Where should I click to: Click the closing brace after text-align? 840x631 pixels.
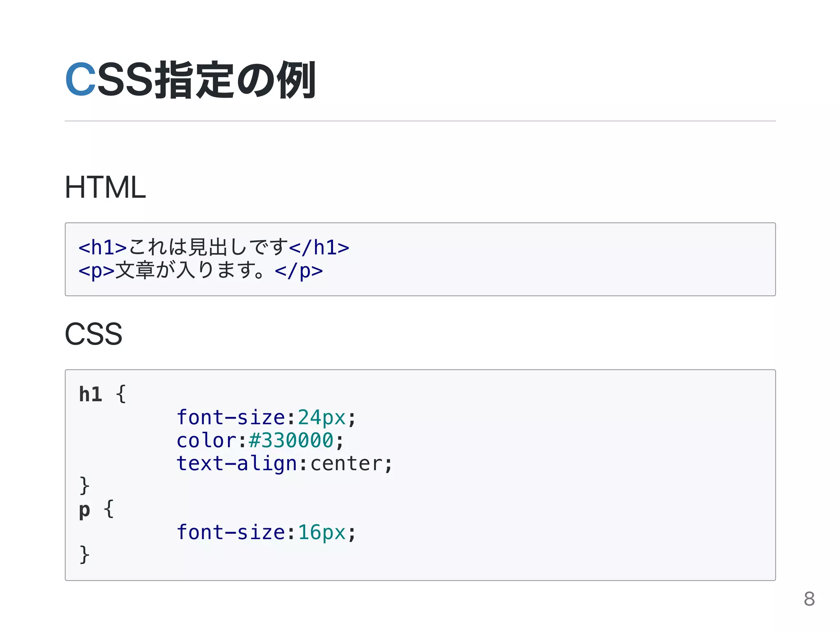tap(84, 486)
